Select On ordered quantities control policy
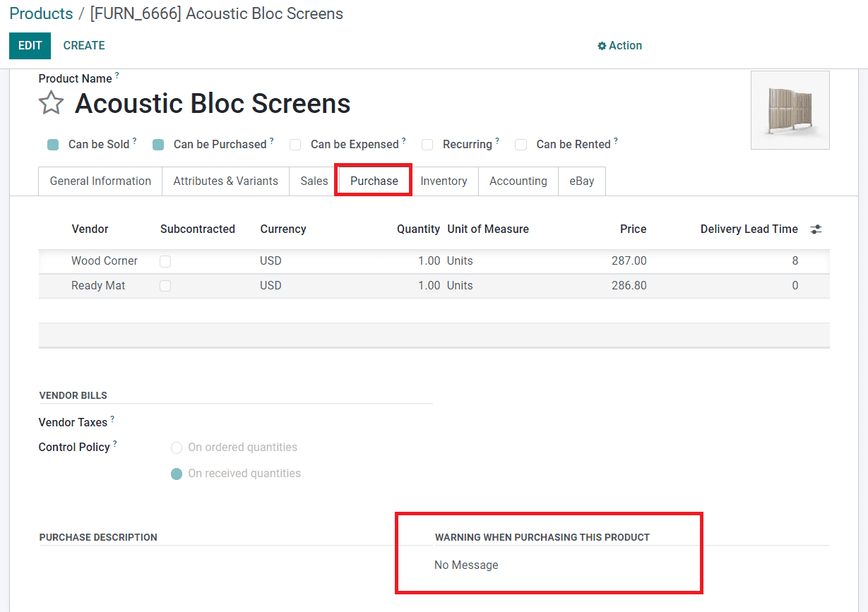This screenshot has height=612, width=868. point(177,448)
